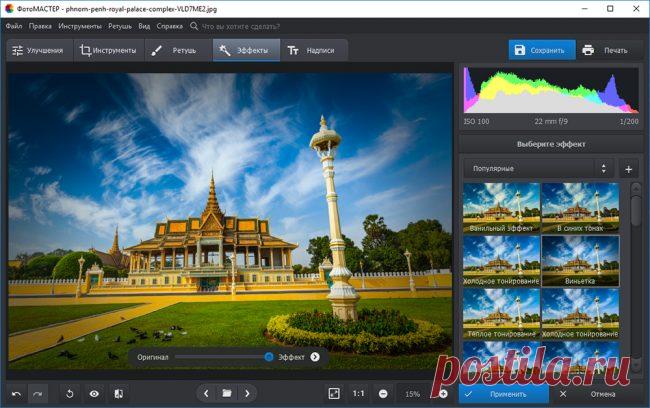Open the folder browse icon

226,393
